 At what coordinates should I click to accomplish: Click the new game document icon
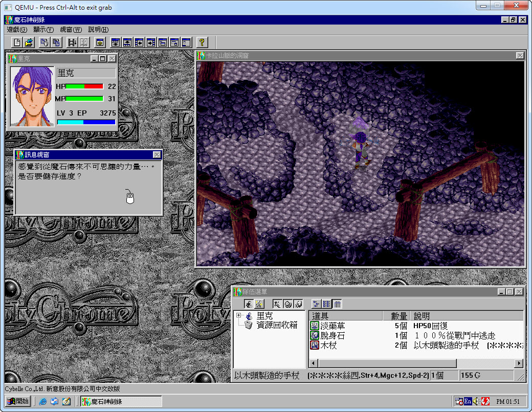point(17,42)
